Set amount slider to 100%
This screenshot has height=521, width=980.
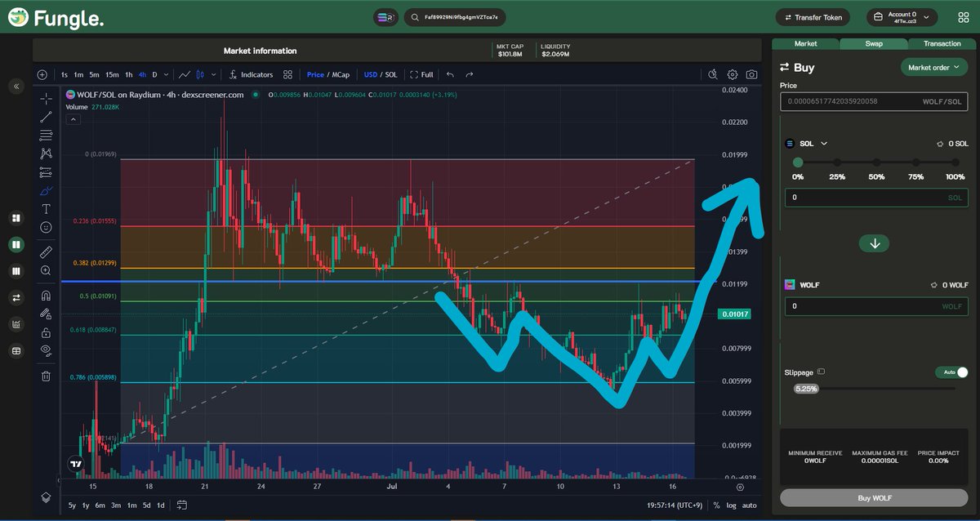[x=955, y=163]
